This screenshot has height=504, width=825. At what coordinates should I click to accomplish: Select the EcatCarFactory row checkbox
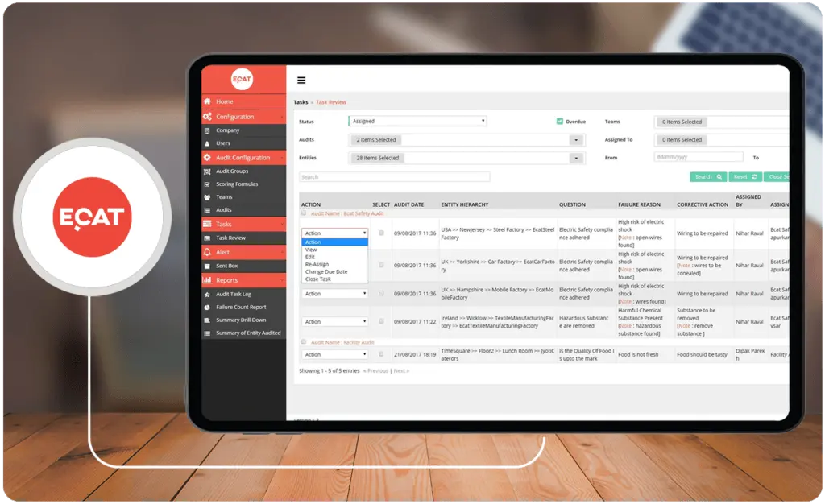(x=381, y=265)
